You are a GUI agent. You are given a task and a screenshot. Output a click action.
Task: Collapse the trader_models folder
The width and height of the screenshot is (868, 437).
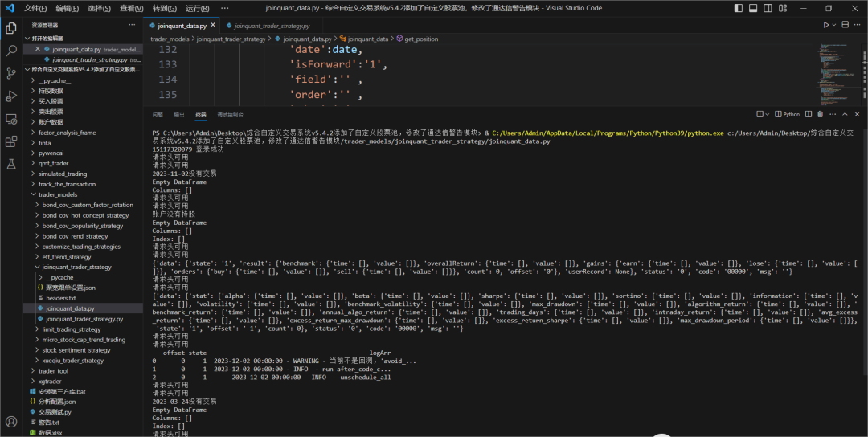pos(57,194)
